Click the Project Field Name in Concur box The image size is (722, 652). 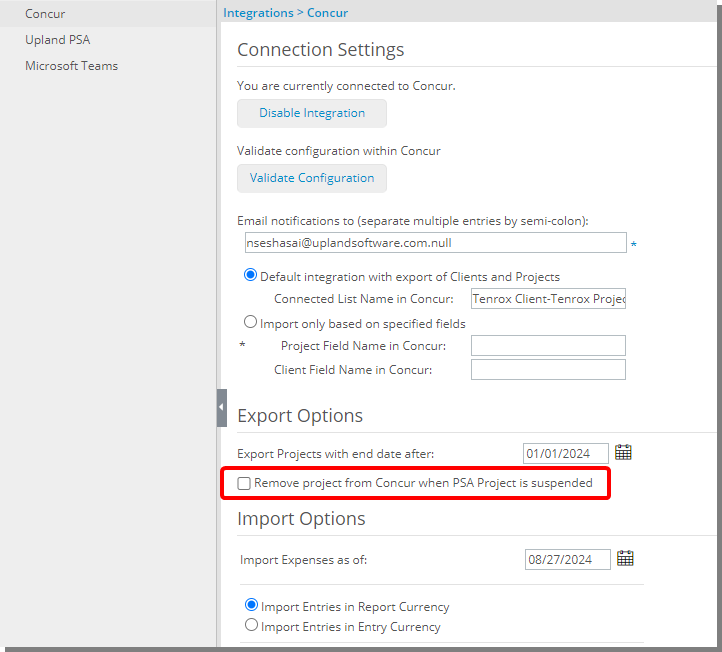point(548,346)
